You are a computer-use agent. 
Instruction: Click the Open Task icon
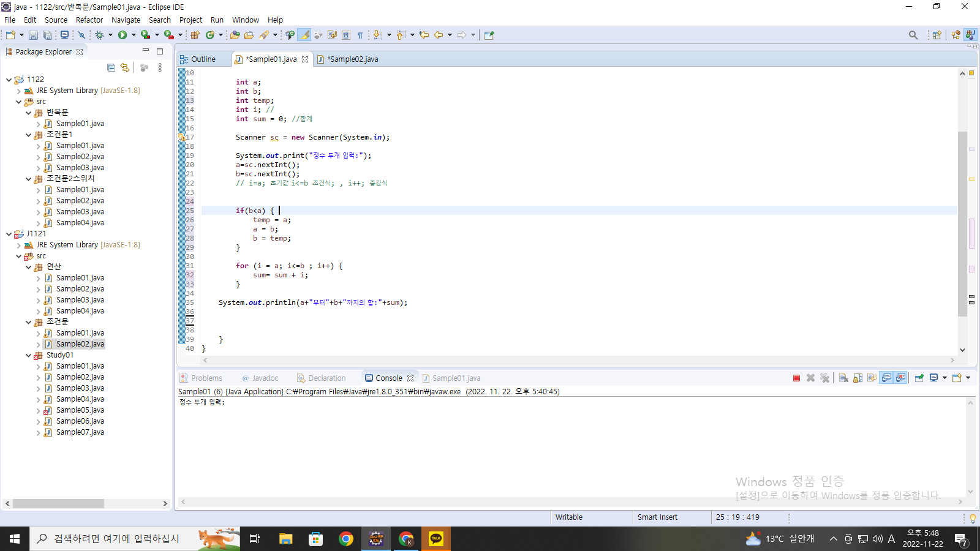[x=249, y=35]
